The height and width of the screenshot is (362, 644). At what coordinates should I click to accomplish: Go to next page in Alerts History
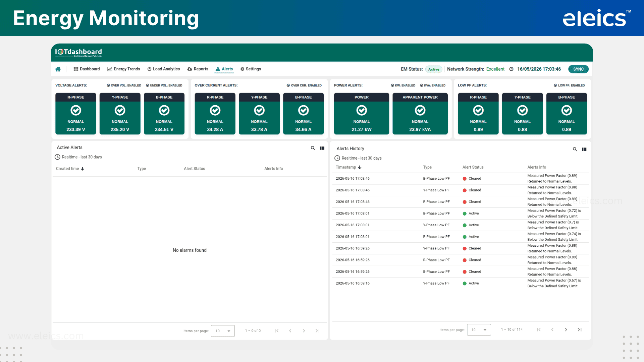click(x=566, y=330)
